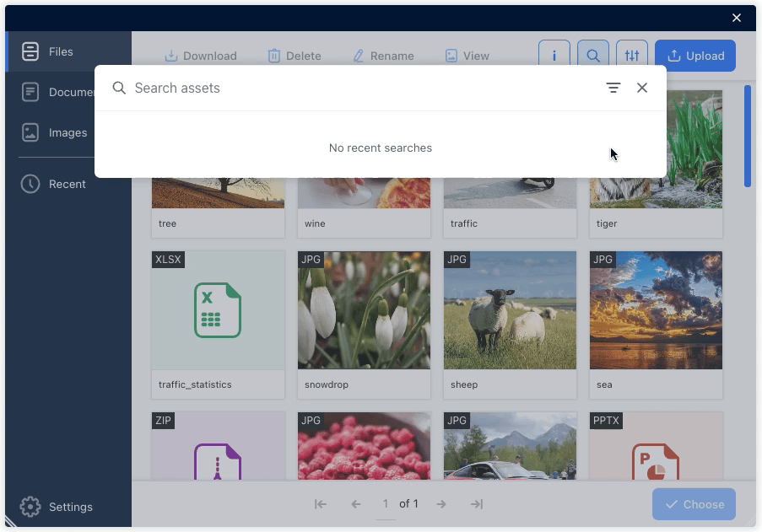This screenshot has width=762, height=532.
Task: Click the page number field
Action: click(386, 504)
